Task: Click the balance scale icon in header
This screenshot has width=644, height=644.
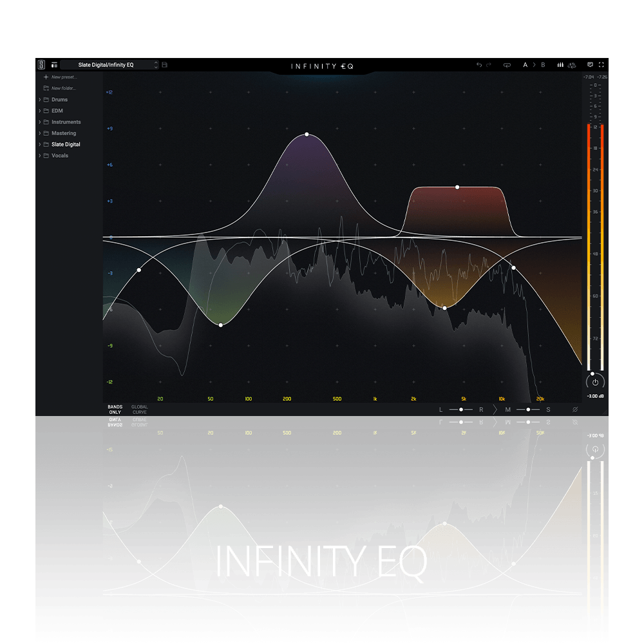Action: (x=571, y=65)
